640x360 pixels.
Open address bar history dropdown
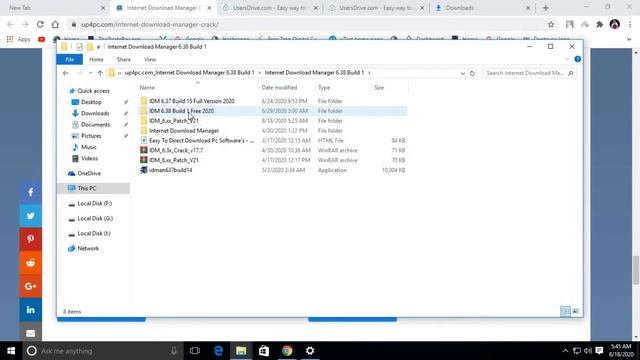[x=462, y=73]
